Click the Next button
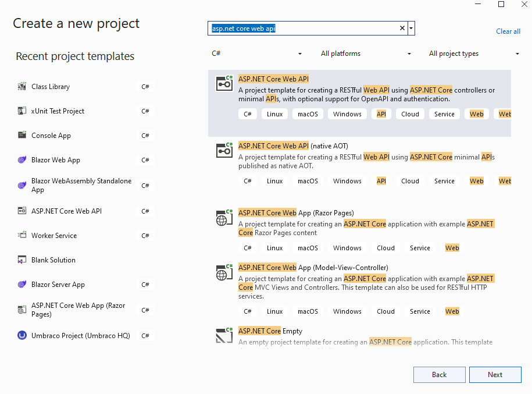This screenshot has height=394, width=532. (495, 375)
